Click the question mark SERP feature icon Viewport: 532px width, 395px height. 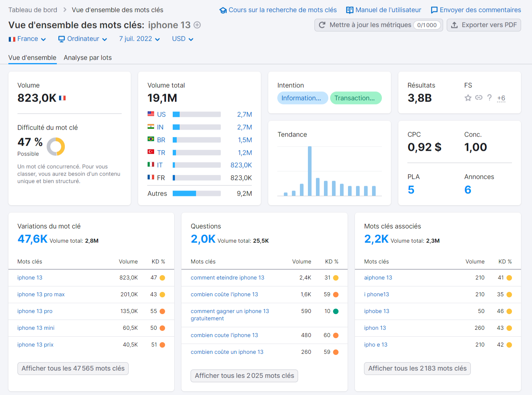(489, 98)
